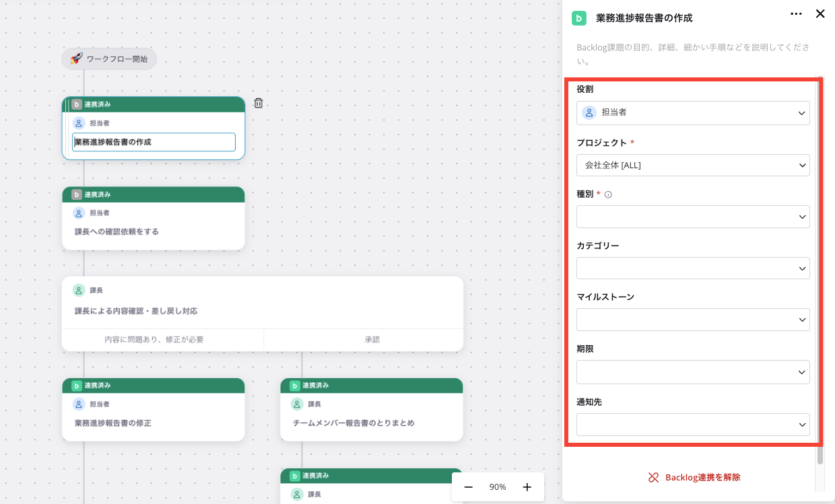This screenshot has width=835, height=504.
Task: Select the 業務進捗報告書の修正 card
Action: pos(154,410)
